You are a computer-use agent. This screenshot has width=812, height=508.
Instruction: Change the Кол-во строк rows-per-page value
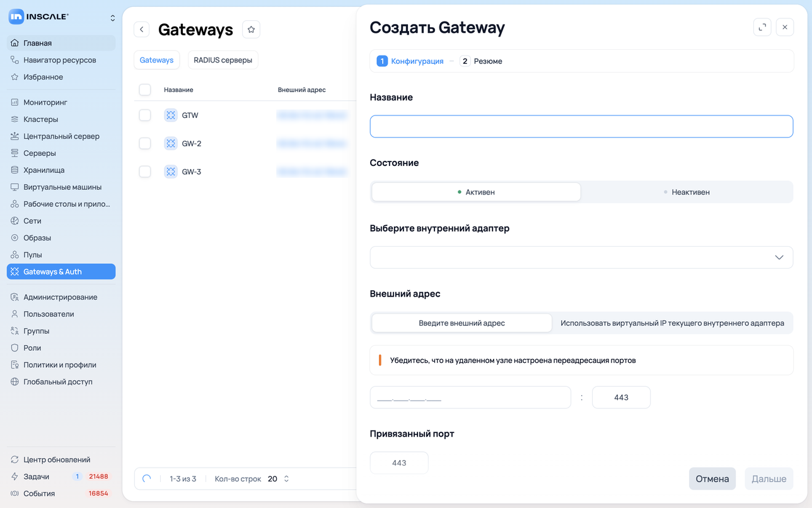tap(278, 479)
